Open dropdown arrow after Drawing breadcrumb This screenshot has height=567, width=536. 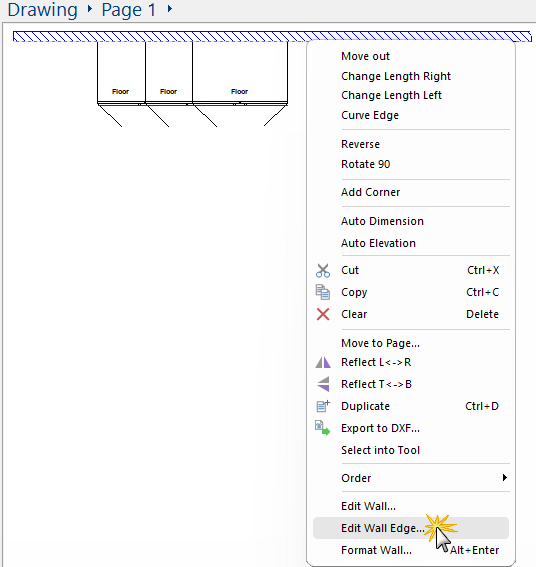click(x=90, y=8)
